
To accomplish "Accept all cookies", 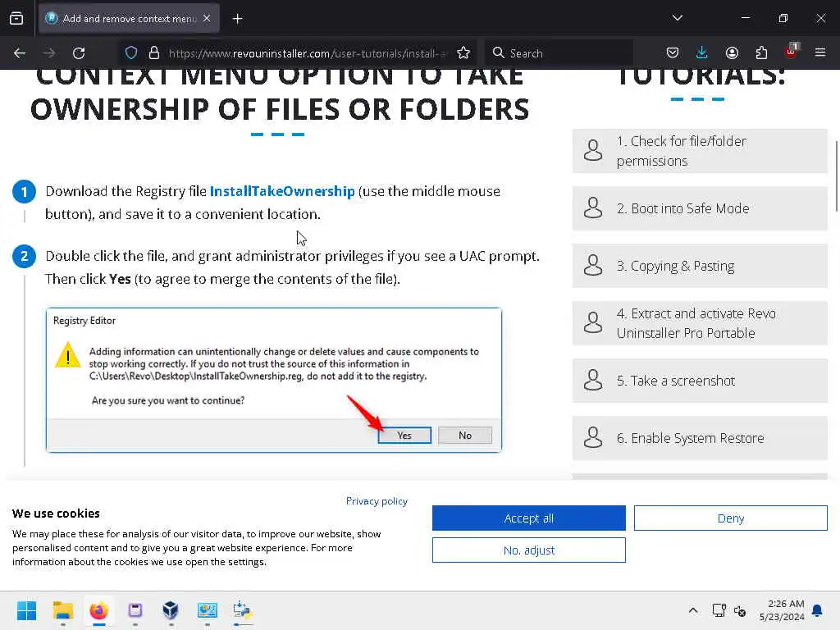I will pyautogui.click(x=529, y=518).
